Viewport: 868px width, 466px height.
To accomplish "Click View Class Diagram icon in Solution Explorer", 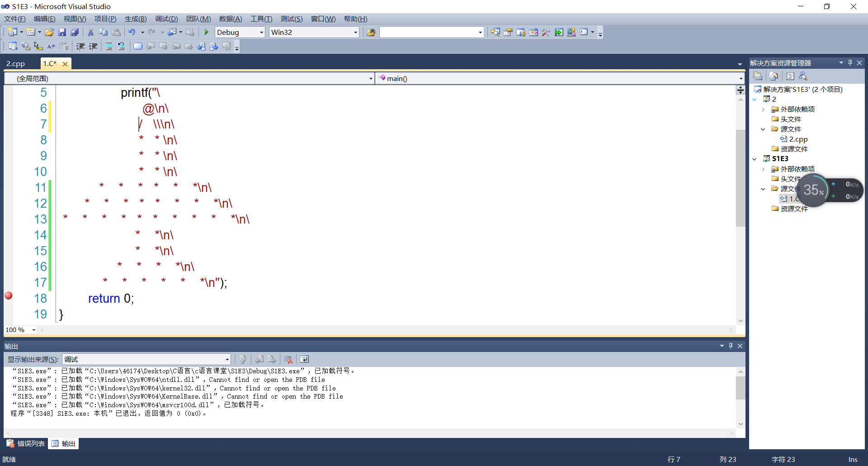I will click(x=803, y=76).
